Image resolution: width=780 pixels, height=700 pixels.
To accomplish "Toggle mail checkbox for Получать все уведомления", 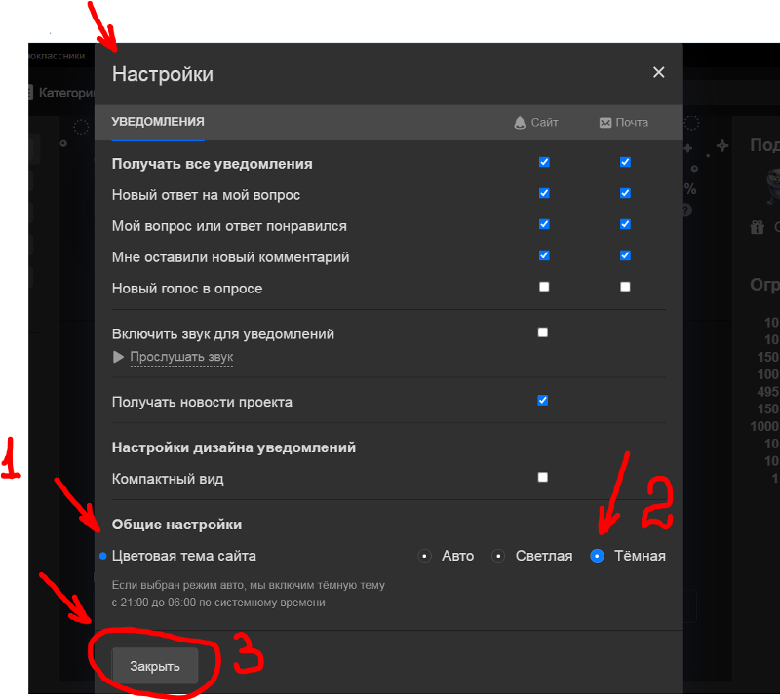I will pyautogui.click(x=625, y=162).
